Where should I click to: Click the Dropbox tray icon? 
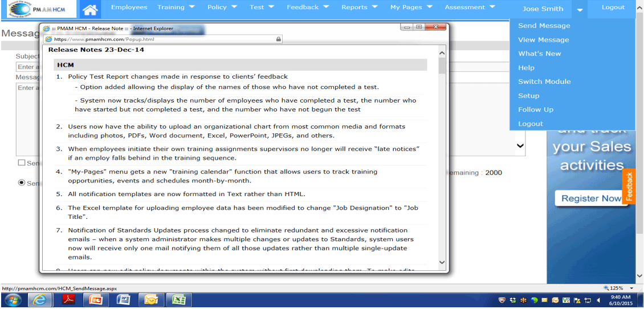[512, 301]
